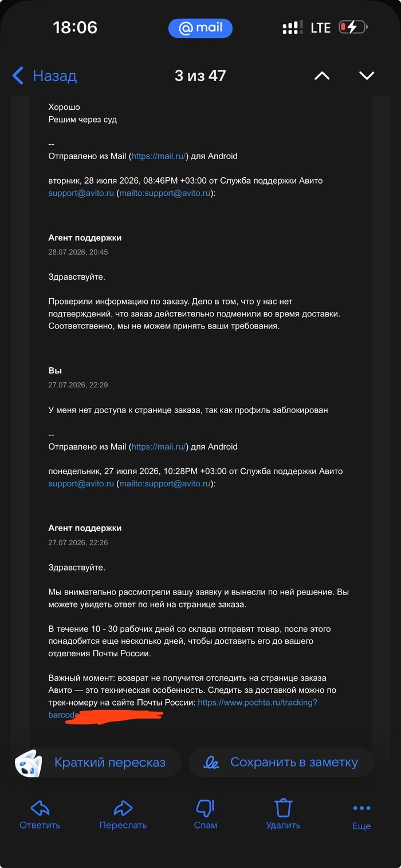Tap the 3 из 47 message counter
Viewport: 401px width, 868px height.
click(200, 76)
